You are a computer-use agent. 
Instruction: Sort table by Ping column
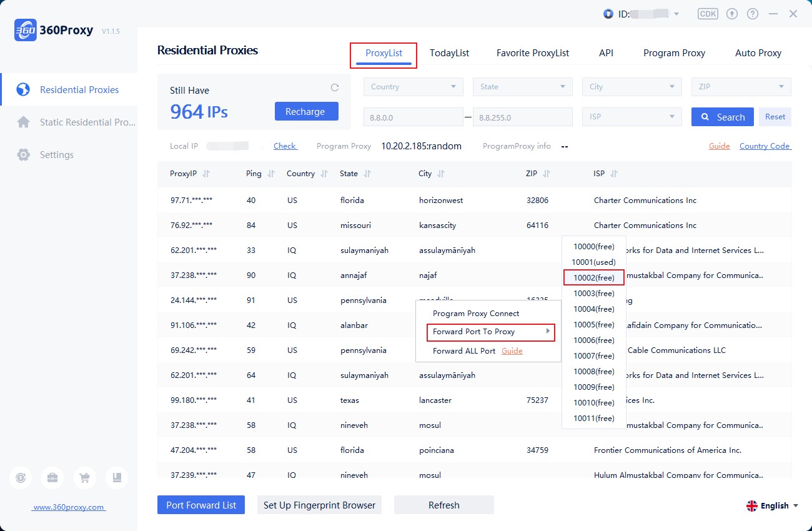point(271,174)
